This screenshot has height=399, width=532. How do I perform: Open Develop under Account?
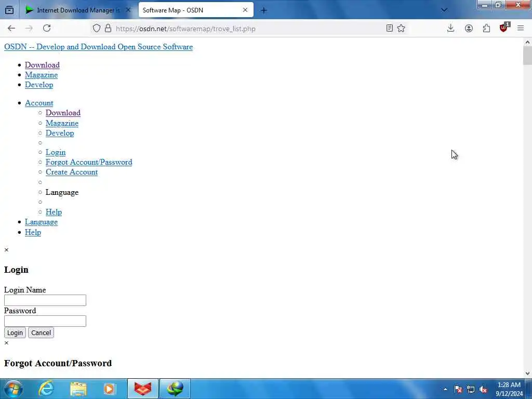(60, 133)
